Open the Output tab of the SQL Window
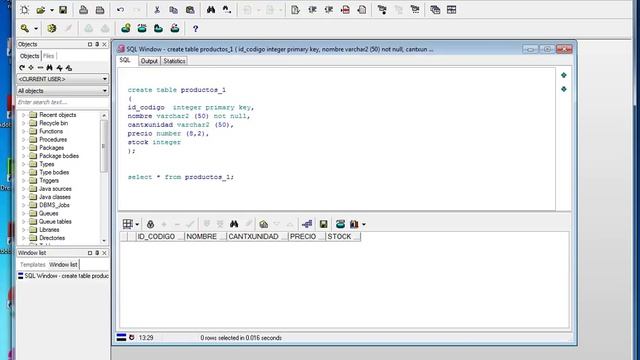 149,61
